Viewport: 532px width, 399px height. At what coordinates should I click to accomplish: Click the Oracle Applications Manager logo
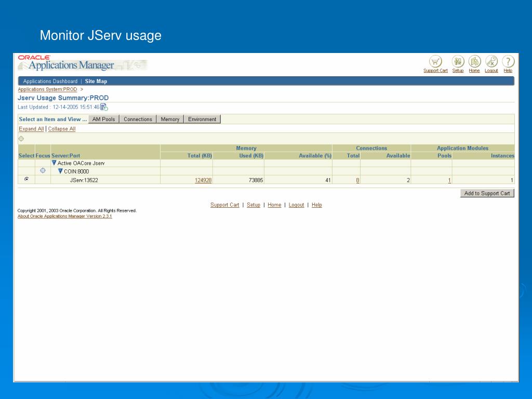point(83,62)
